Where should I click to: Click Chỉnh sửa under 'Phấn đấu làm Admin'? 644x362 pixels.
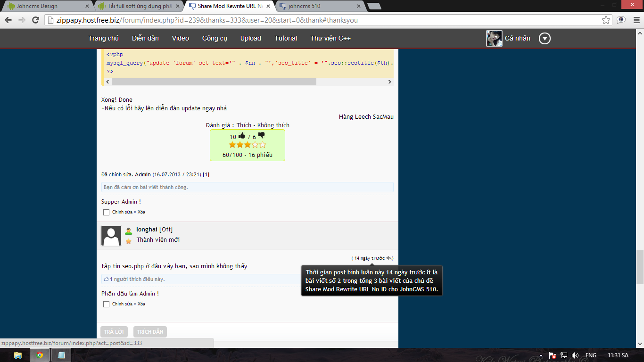point(122,304)
